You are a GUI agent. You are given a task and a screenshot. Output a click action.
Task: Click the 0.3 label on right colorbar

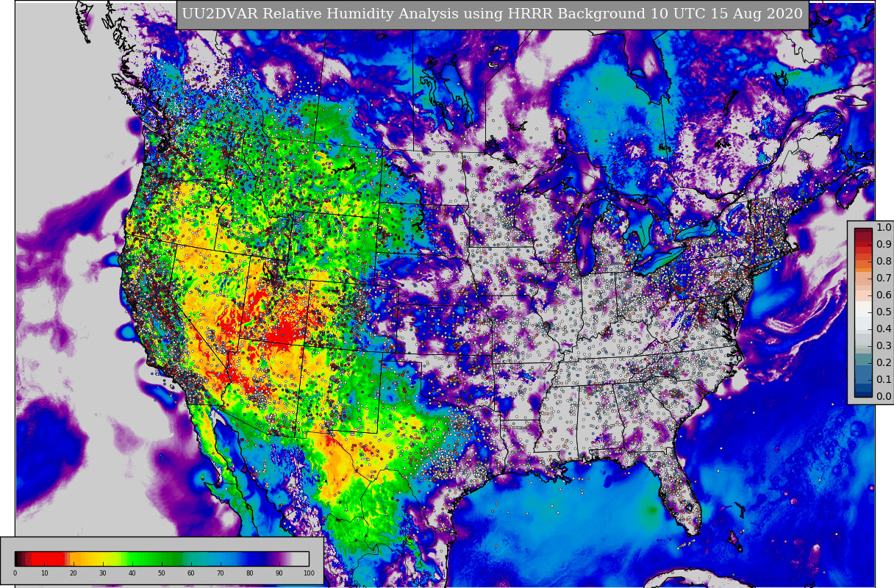click(884, 346)
